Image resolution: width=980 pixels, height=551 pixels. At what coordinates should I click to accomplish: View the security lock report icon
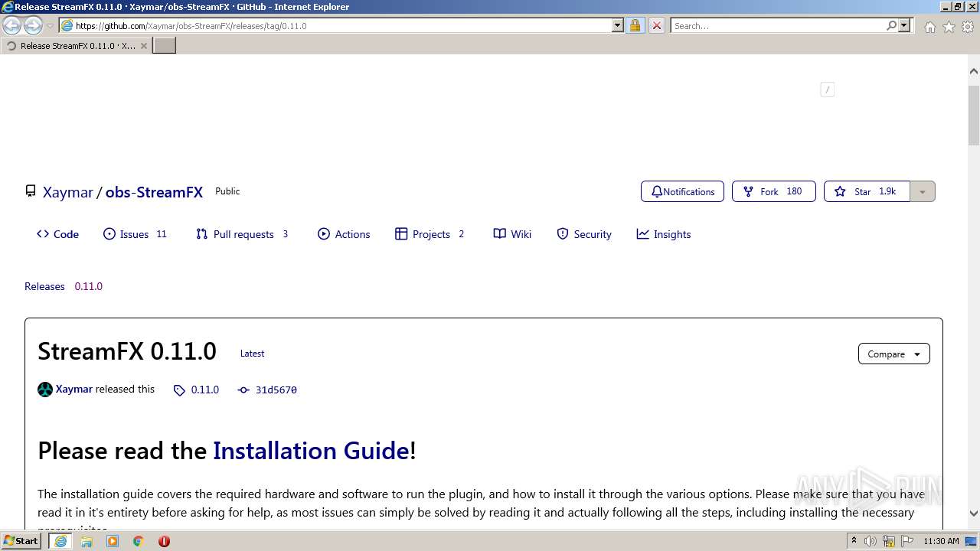[x=635, y=26]
